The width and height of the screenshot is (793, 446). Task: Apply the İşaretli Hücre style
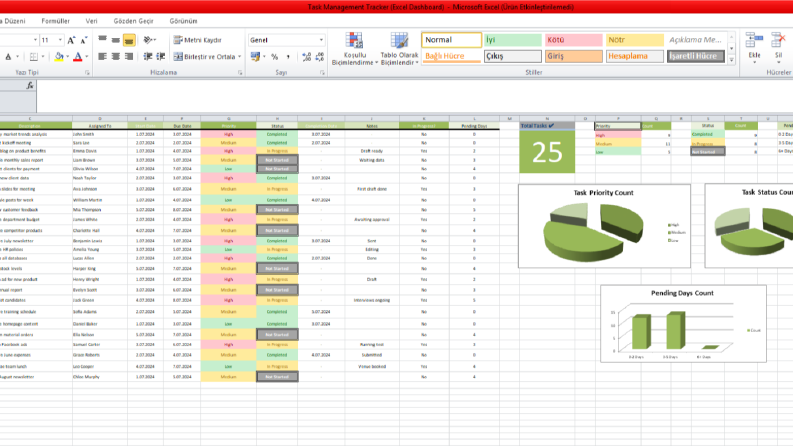pyautogui.click(x=695, y=56)
